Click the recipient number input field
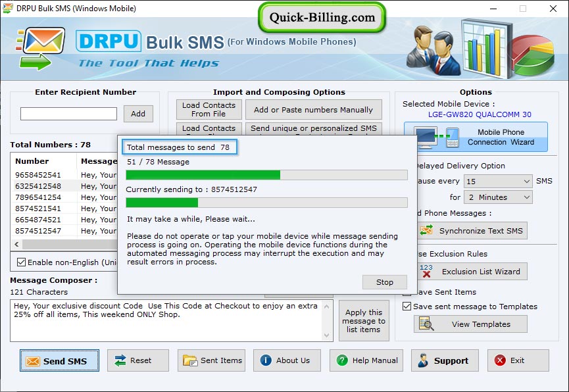Image resolution: width=569 pixels, height=392 pixels. point(68,114)
